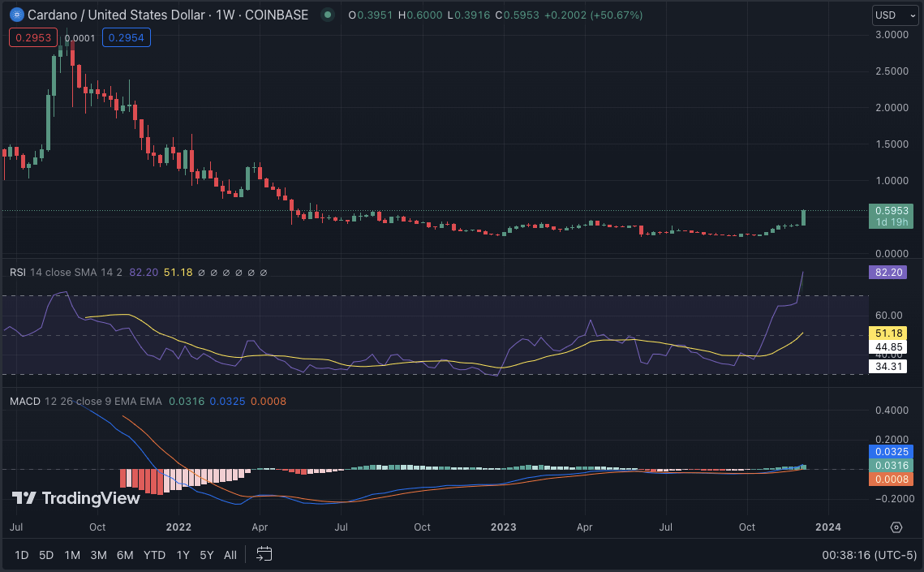Click the Cardano coin logo icon
Screen dimensions: 924x572
(x=15, y=15)
